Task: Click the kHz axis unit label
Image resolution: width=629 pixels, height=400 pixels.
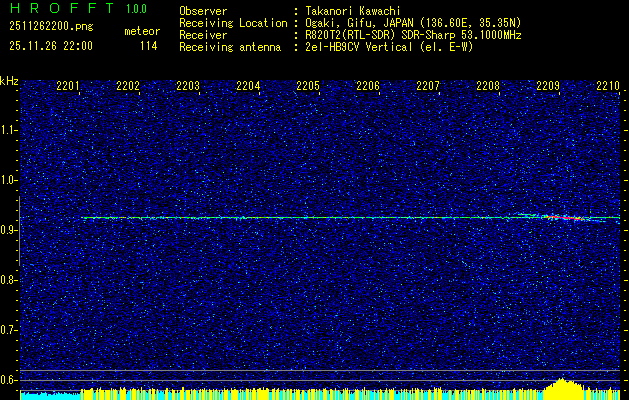Action: [9, 81]
